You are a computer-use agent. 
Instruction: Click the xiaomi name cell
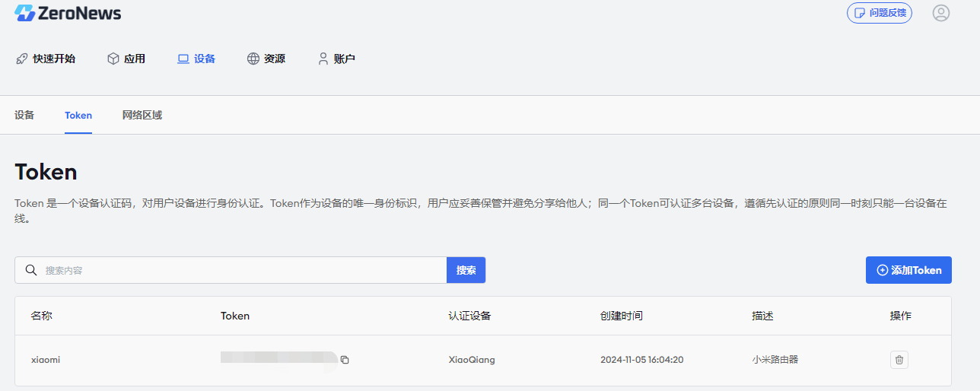[x=46, y=360]
